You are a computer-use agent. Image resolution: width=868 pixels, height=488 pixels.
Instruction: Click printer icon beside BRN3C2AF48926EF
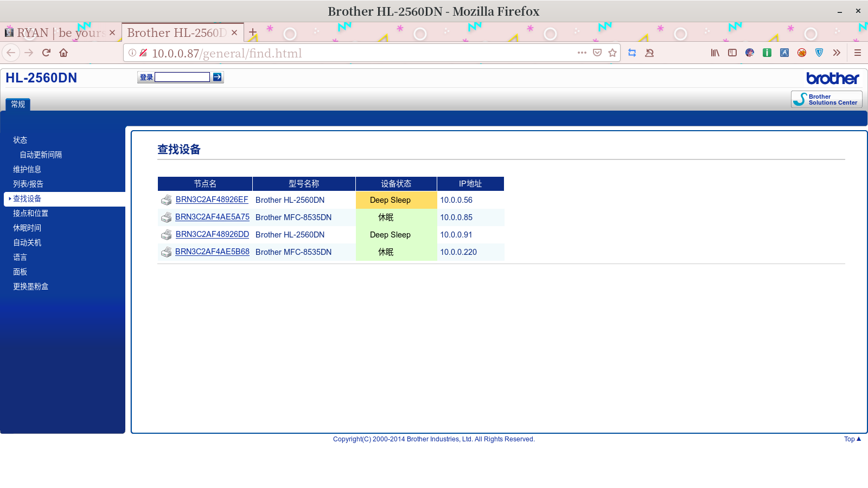click(167, 200)
